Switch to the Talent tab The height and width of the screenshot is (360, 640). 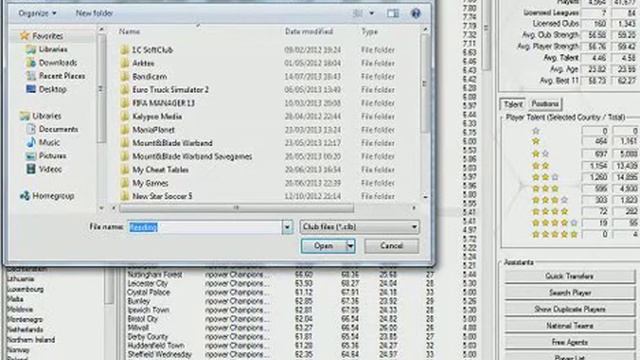click(513, 104)
